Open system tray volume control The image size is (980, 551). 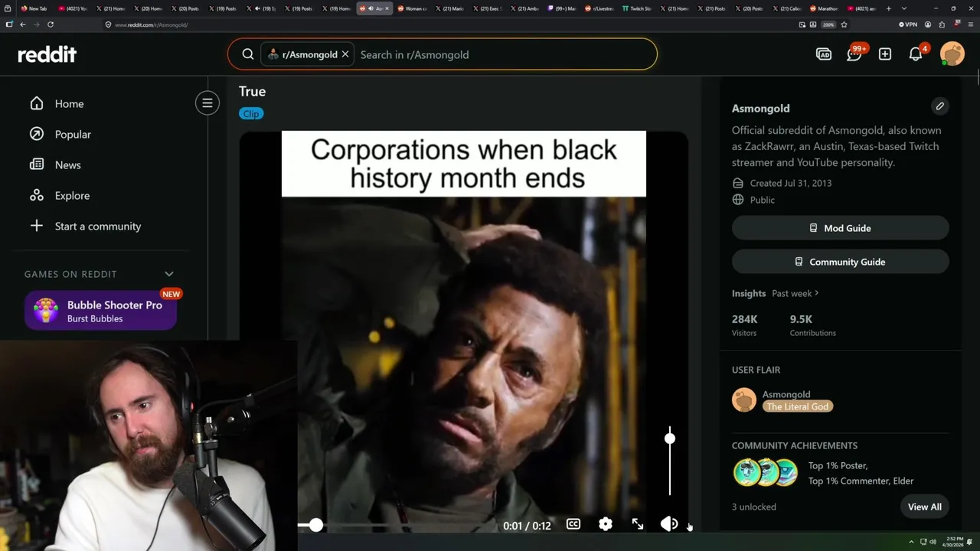click(933, 542)
